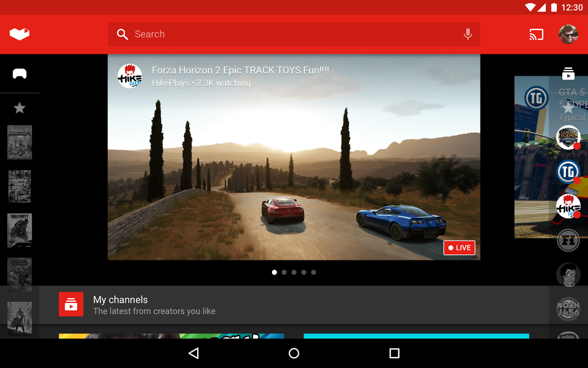The image size is (588, 368).
Task: Select third carousel page dot
Action: [294, 272]
